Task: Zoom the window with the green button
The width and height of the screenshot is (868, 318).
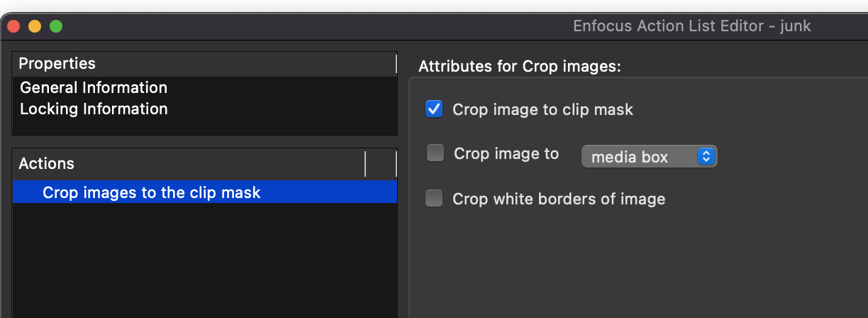Action: pos(56,26)
